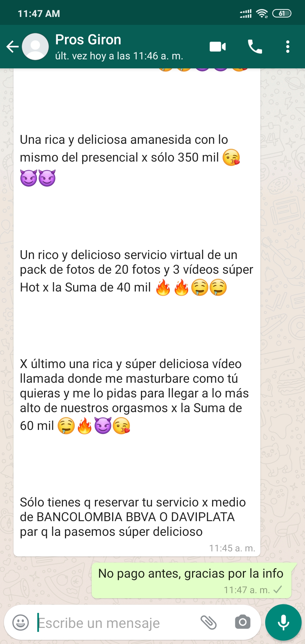Viewport: 305px width, 644px height.
Task: Tap the green microphone voice message button
Action: point(283,622)
